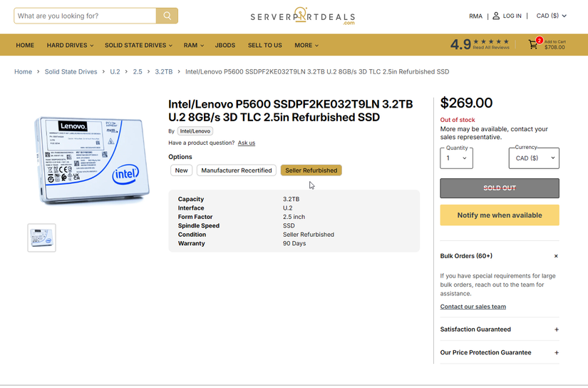Expand the Solid State Drives menu
Screen dimensions: 588x388
tap(138, 45)
